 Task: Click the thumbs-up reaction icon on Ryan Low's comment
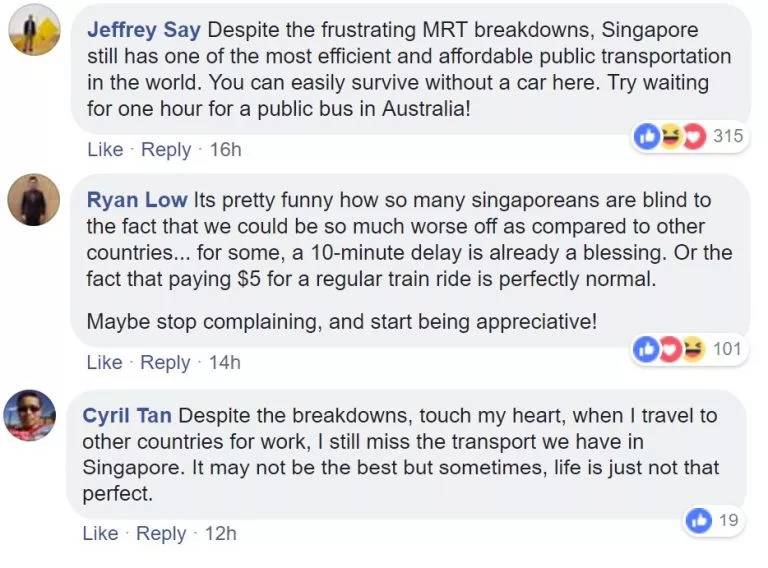[648, 349]
